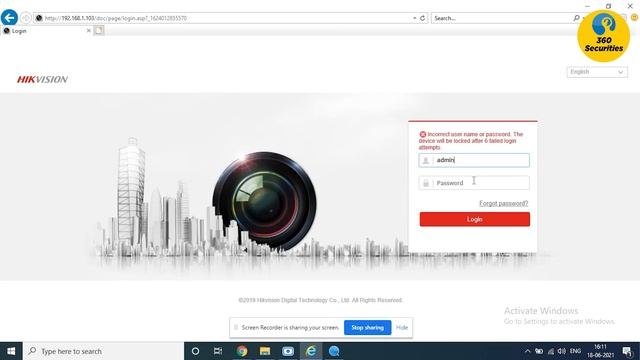Click the refresh icon in the address bar

click(422, 18)
